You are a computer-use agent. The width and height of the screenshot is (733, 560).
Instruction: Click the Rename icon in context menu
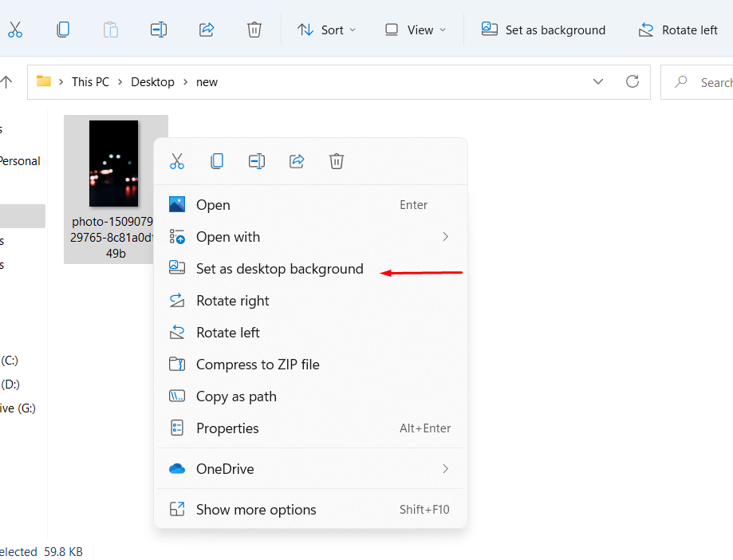coord(257,161)
